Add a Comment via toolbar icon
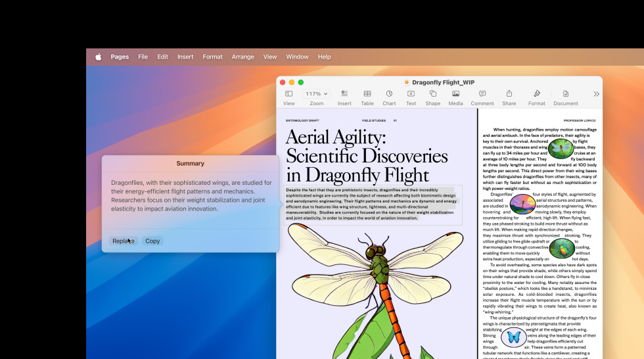This screenshot has height=359, width=644. point(482,94)
